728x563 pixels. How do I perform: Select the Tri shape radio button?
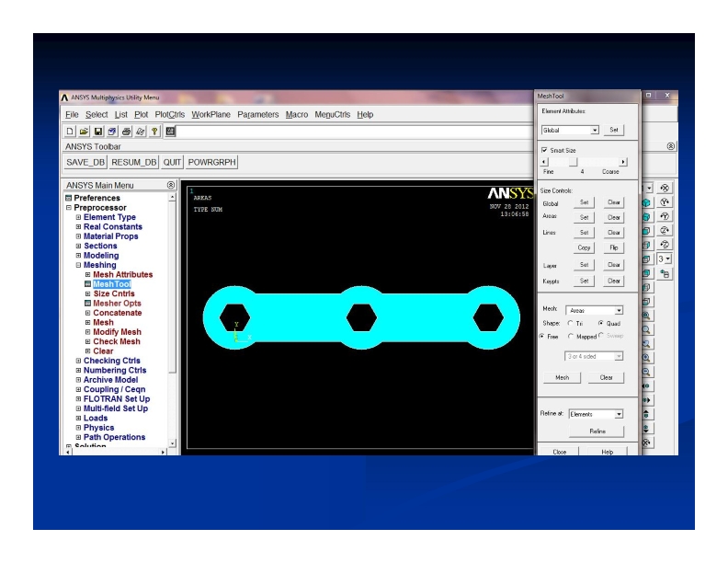coord(571,324)
